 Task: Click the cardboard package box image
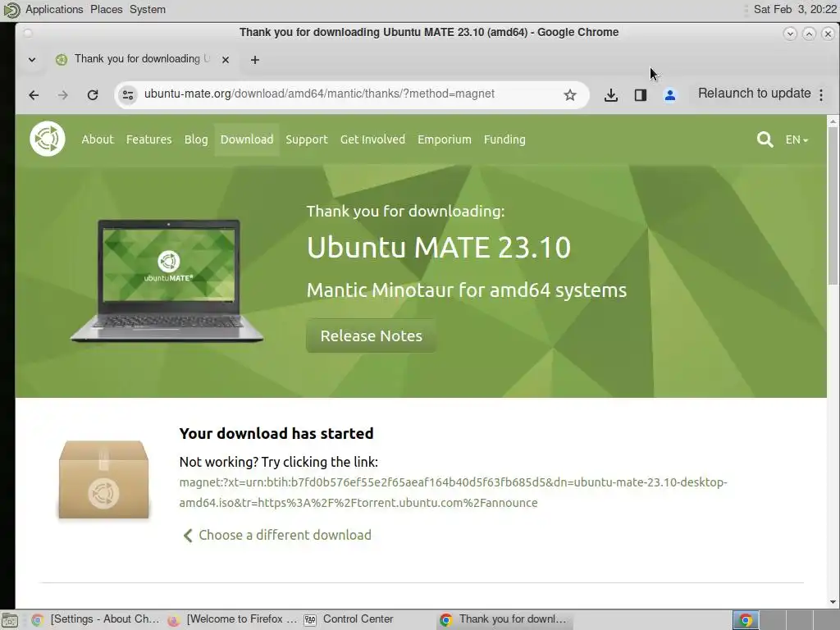104,479
